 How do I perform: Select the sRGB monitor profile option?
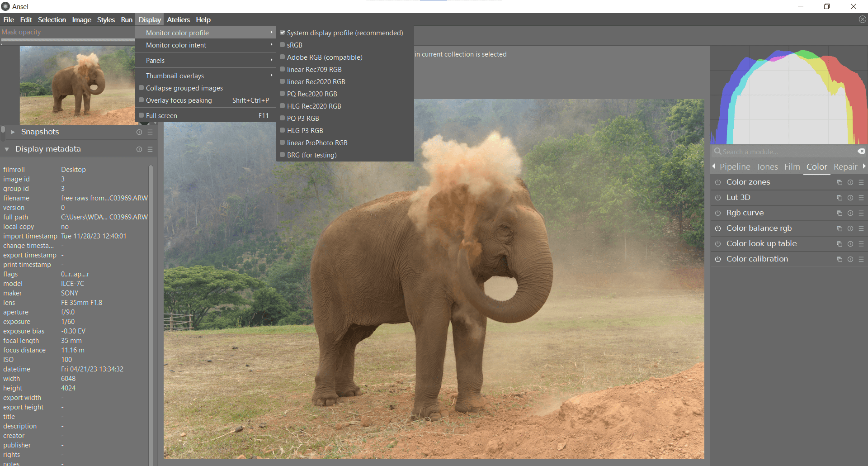(294, 45)
